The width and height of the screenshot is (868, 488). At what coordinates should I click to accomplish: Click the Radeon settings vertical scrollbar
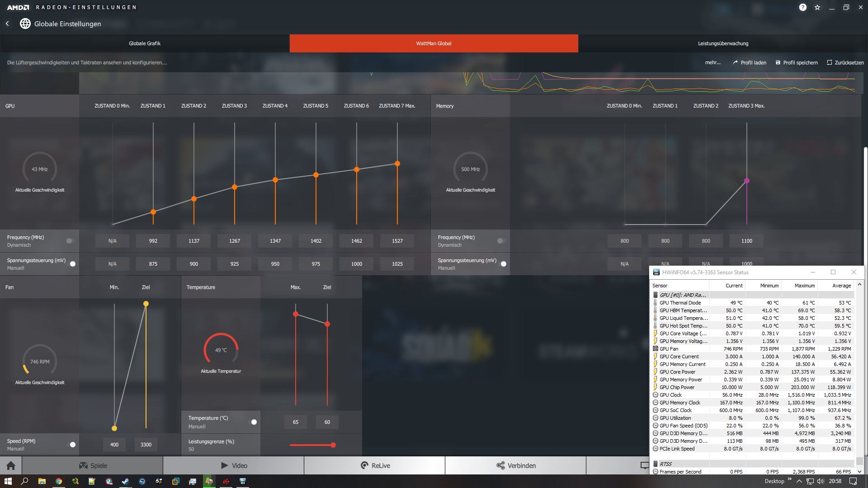(x=866, y=207)
